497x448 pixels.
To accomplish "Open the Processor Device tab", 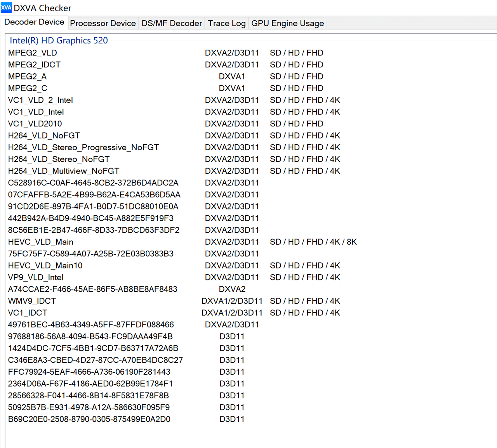I will pos(103,23).
